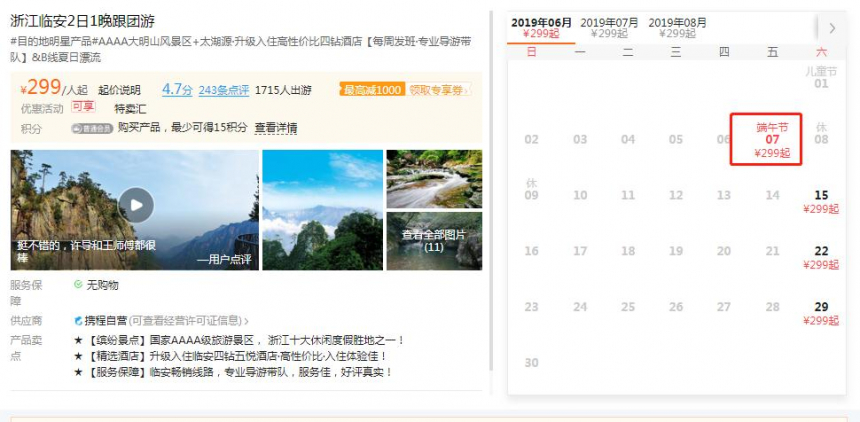Click the 【服务保障】 selling point line

(x=234, y=372)
